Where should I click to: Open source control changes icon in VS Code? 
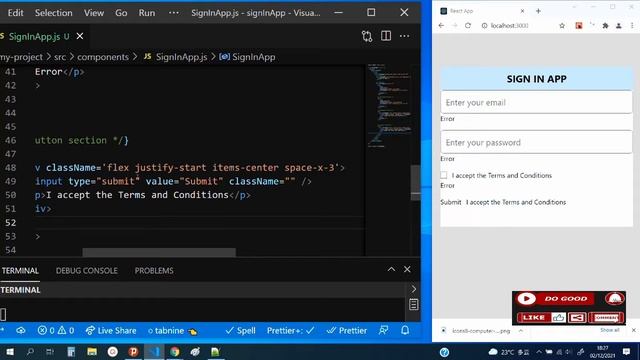coord(367,36)
